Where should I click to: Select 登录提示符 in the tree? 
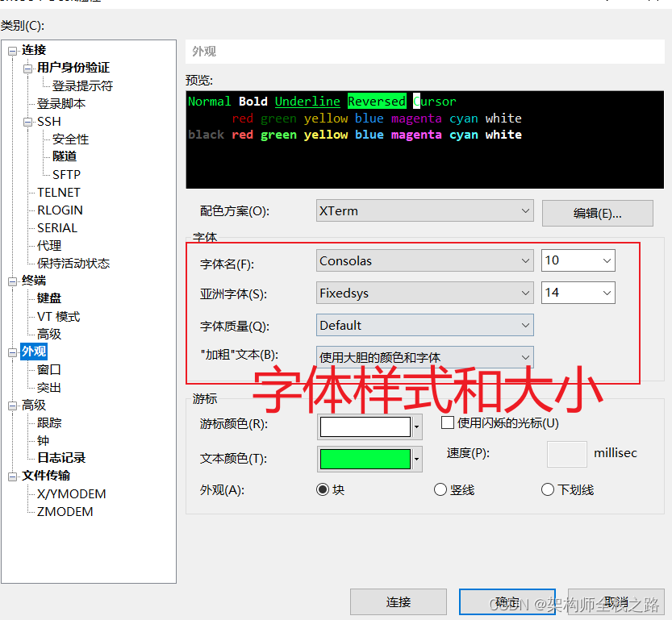82,86
